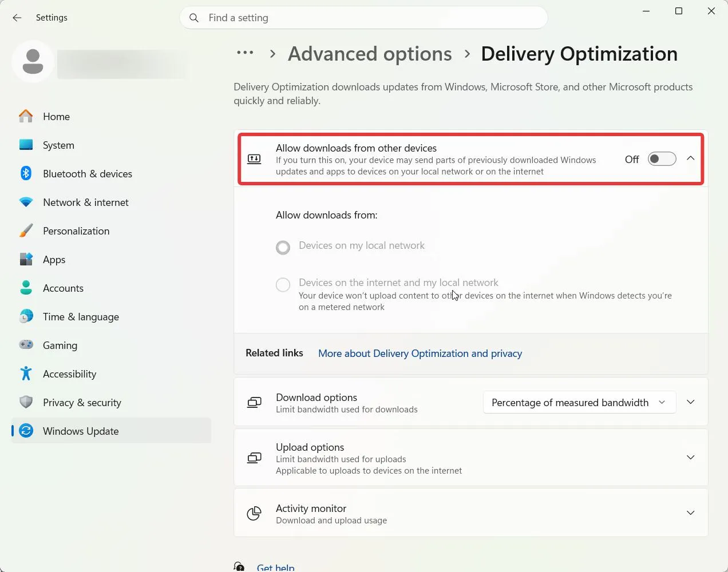The width and height of the screenshot is (728, 572).
Task: Click the Find a setting search box
Action: tap(363, 18)
